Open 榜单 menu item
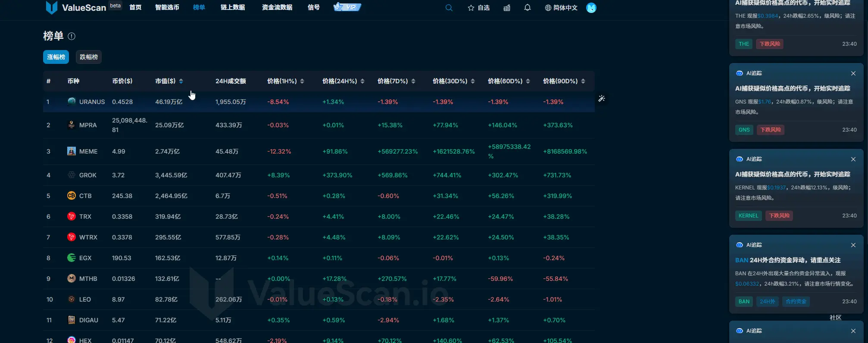Image resolution: width=868 pixels, height=343 pixels. pos(199,7)
